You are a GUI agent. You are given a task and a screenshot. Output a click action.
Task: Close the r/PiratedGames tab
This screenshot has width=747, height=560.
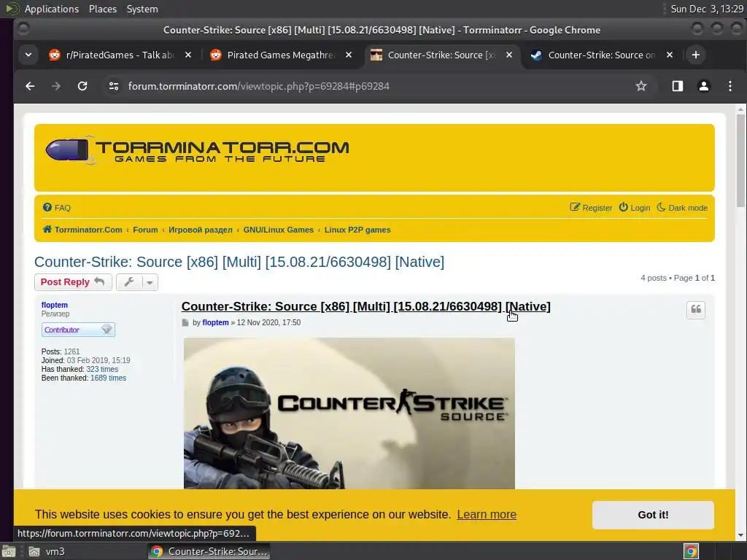click(188, 55)
